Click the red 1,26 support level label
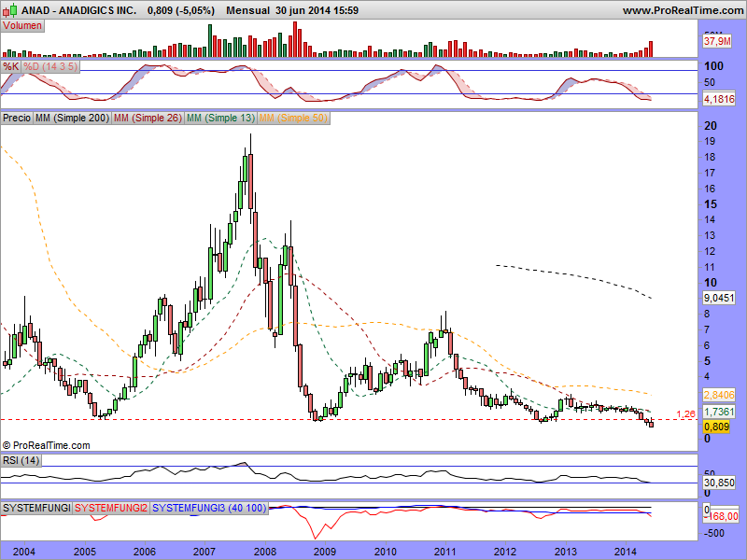The width and height of the screenshot is (747, 560). pos(685,413)
